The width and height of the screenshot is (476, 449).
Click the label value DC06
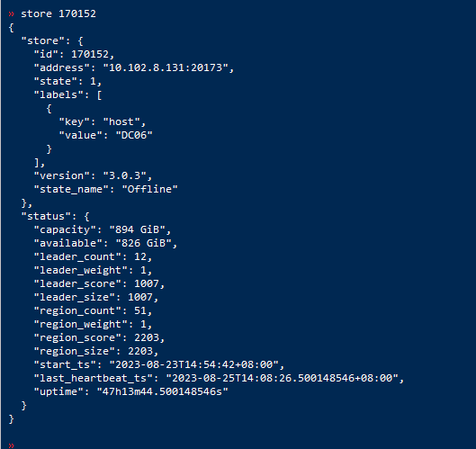pyautogui.click(x=134, y=135)
